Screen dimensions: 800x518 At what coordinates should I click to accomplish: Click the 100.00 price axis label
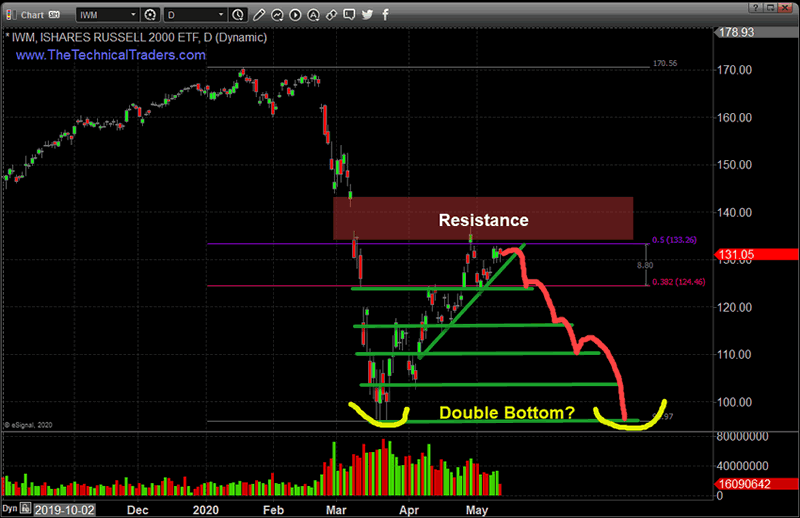(734, 402)
